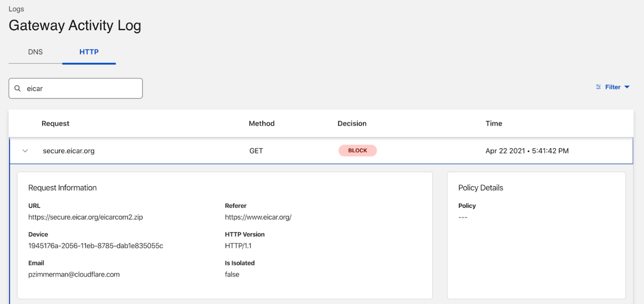Click the Device ID value
The width and height of the screenshot is (644, 304).
coord(95,246)
